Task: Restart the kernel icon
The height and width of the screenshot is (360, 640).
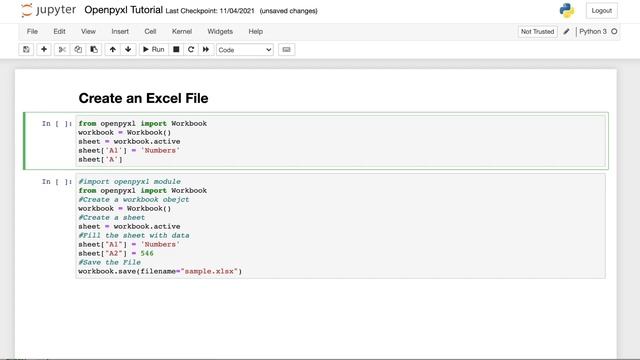Action: tap(191, 49)
